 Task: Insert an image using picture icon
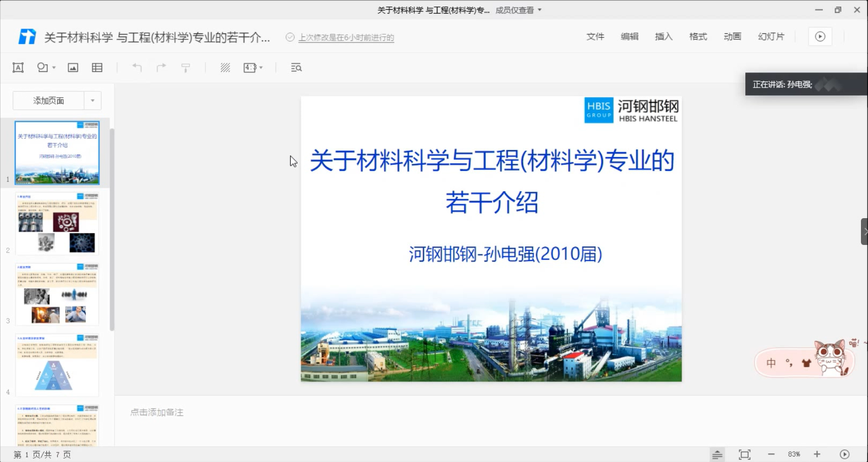pyautogui.click(x=73, y=68)
